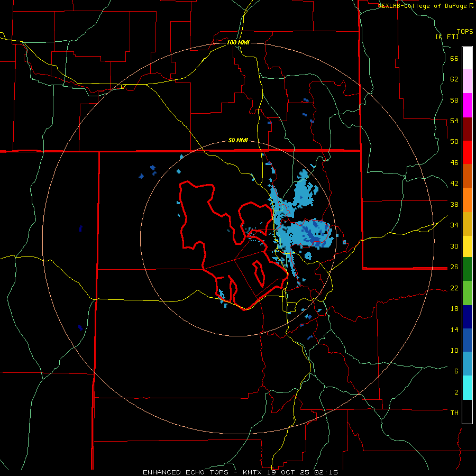The image size is (476, 476).
Task: Click the magenta band at 58 K FT
Action: [467, 105]
